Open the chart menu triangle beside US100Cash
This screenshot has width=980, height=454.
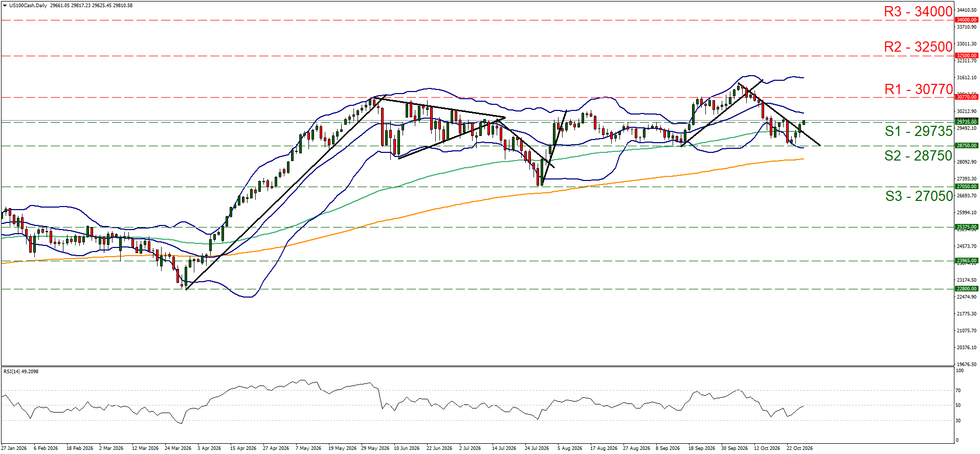5,6
